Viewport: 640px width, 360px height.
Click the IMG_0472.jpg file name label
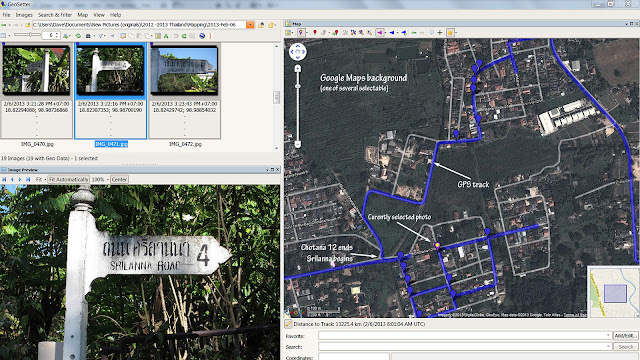pos(185,144)
